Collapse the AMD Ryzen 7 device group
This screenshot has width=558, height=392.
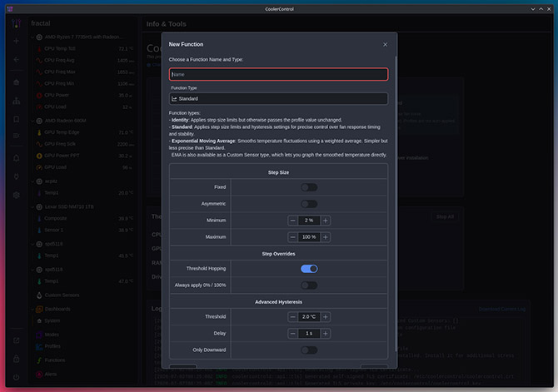(32, 37)
